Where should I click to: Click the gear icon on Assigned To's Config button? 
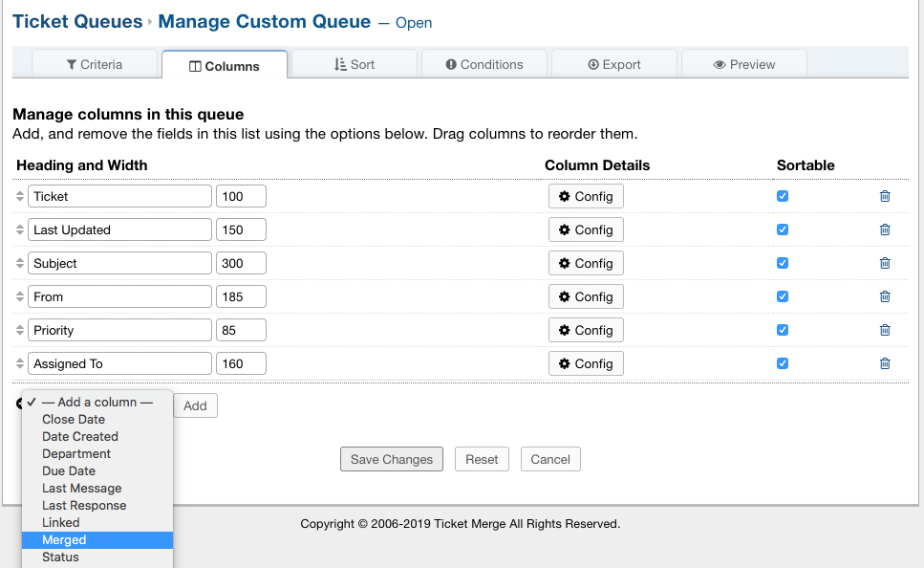click(x=566, y=363)
